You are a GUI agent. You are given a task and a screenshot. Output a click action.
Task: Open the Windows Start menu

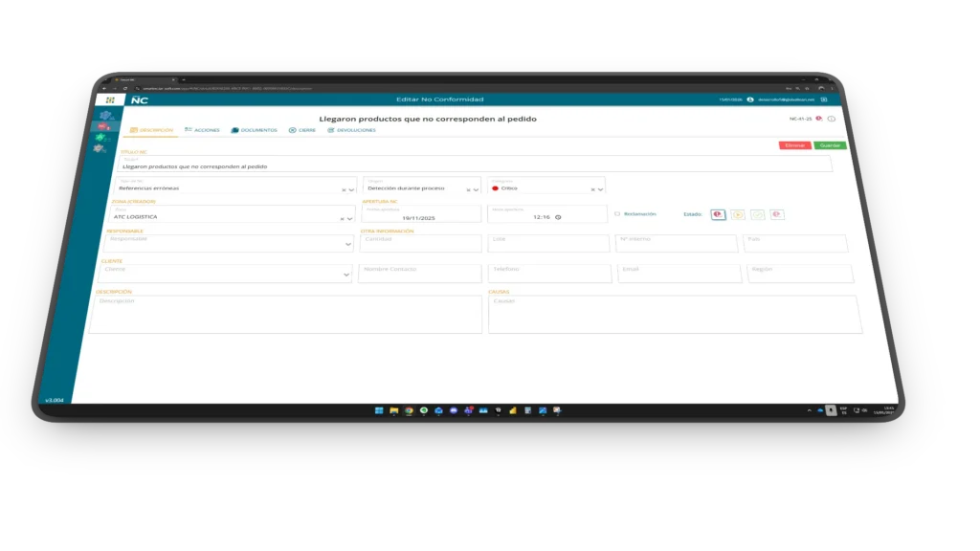[379, 410]
